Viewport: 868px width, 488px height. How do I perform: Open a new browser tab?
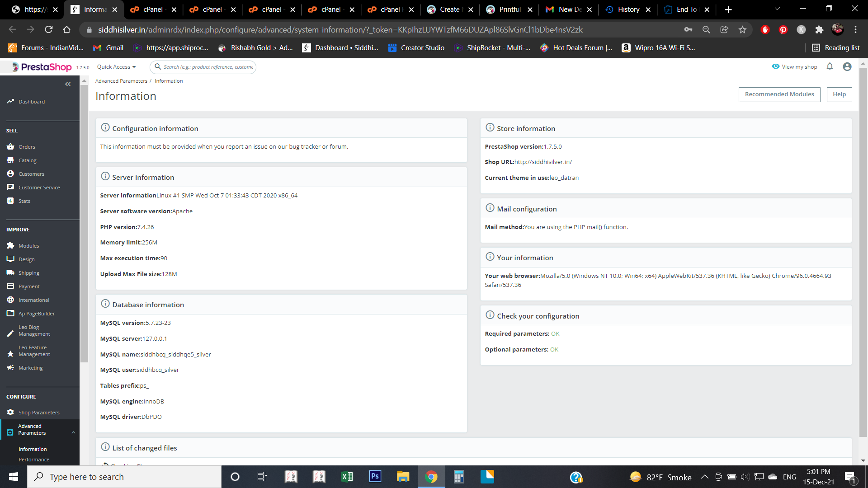pyautogui.click(x=728, y=9)
